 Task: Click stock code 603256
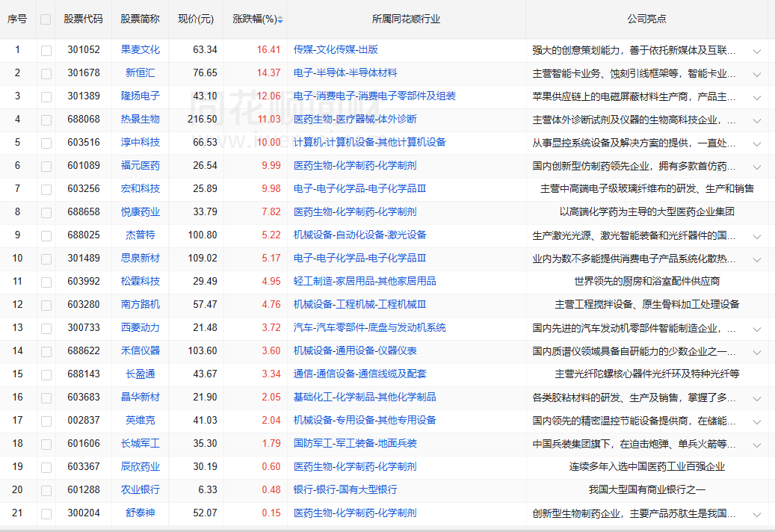(84, 189)
